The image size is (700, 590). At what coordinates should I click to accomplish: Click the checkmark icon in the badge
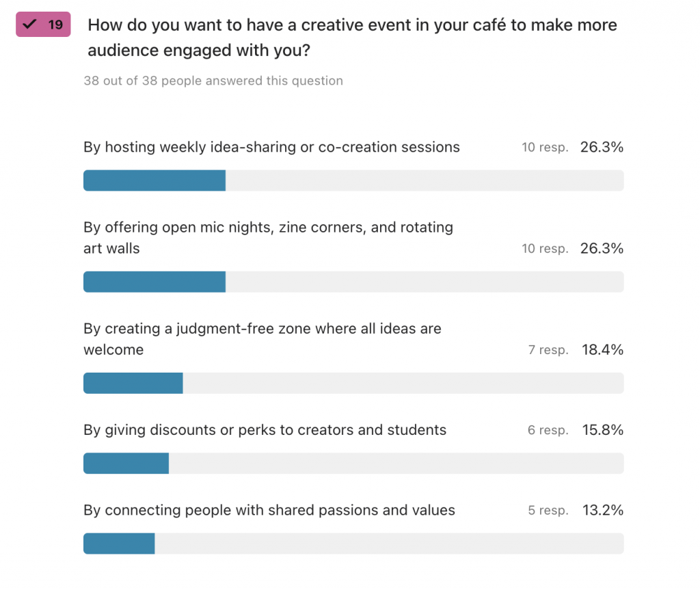(29, 24)
